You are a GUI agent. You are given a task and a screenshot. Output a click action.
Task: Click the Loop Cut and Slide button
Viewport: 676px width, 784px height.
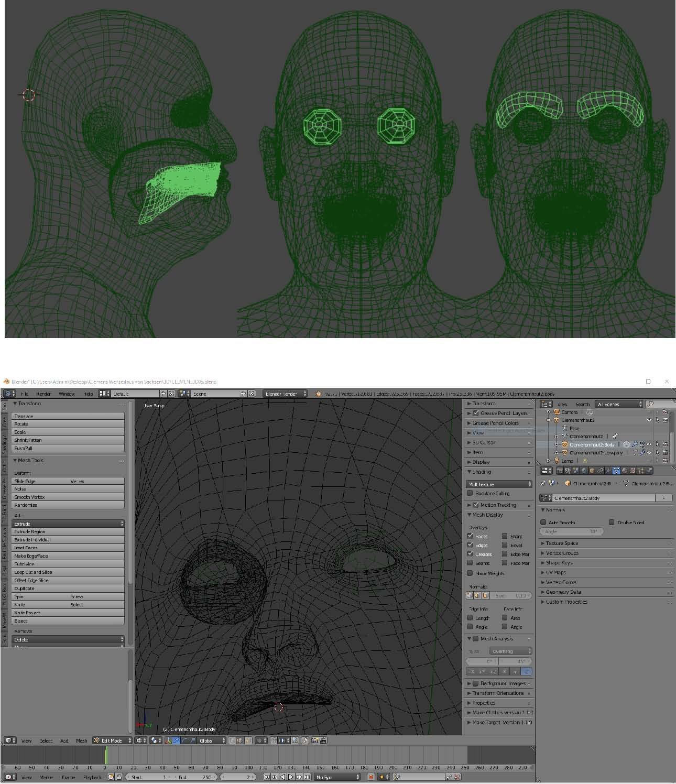click(68, 572)
